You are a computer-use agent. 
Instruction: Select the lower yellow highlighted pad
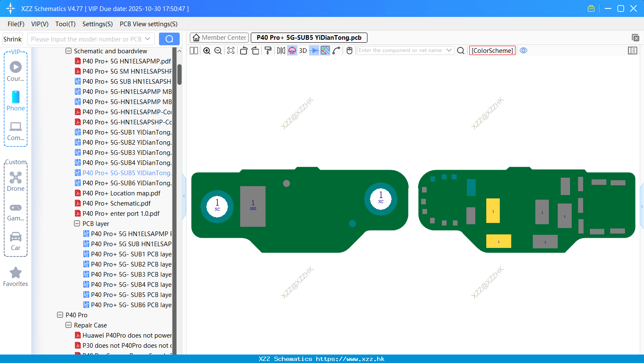[x=499, y=241]
